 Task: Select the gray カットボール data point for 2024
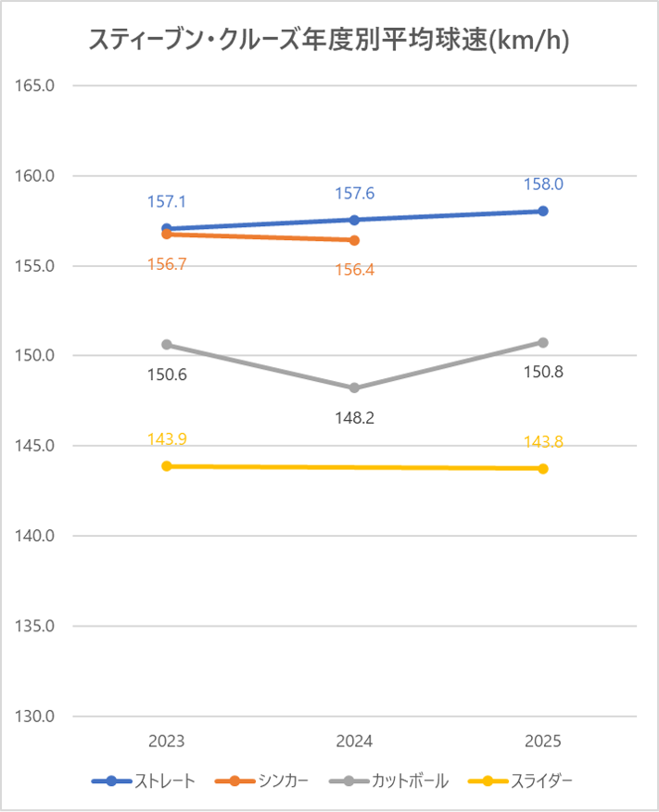(355, 387)
